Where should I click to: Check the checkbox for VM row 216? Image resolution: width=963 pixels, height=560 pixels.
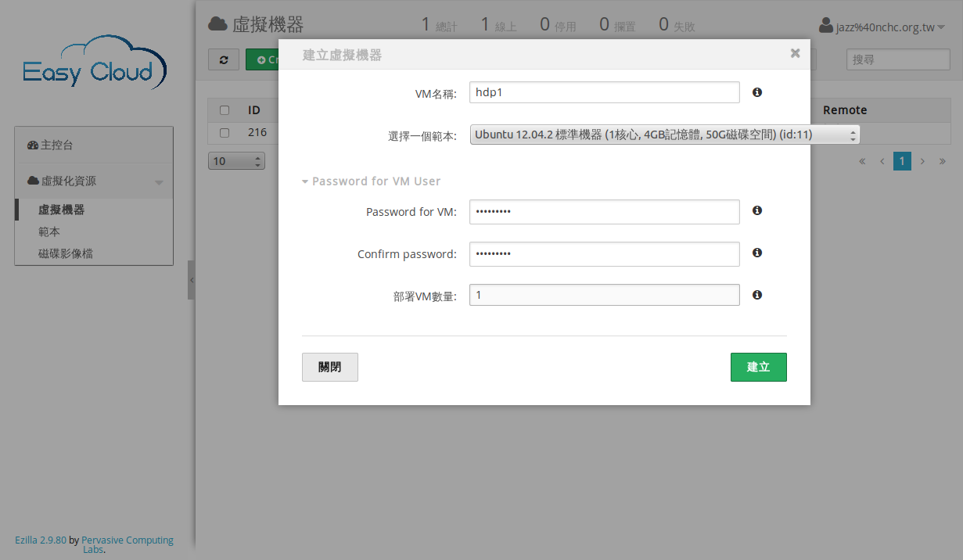[225, 133]
